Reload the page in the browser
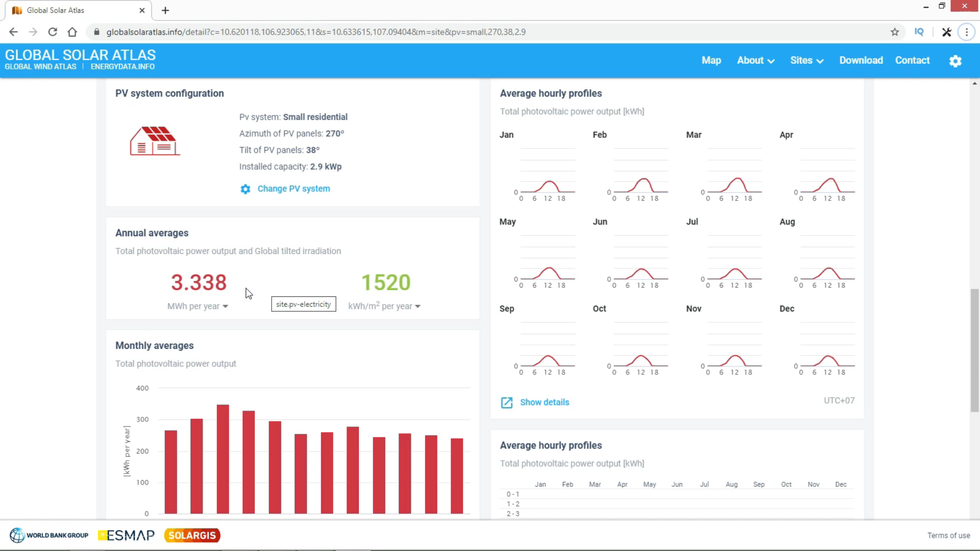The height and width of the screenshot is (551, 980). point(53,32)
